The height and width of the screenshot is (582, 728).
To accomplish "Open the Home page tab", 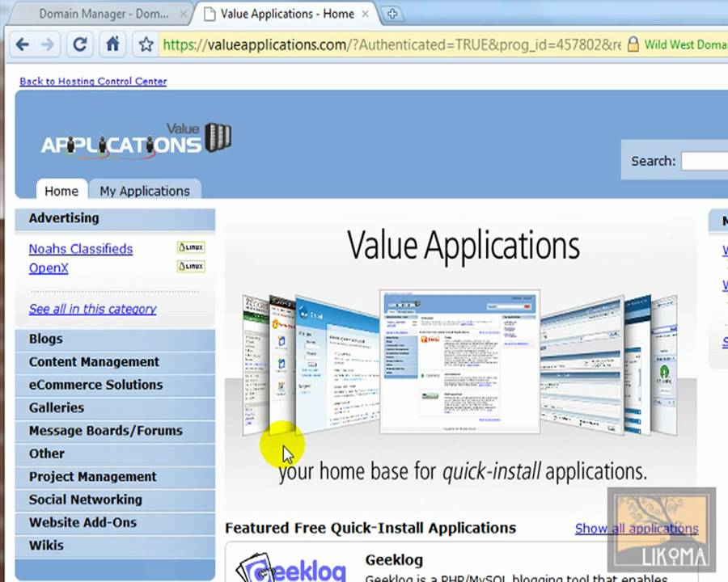I will (61, 191).
